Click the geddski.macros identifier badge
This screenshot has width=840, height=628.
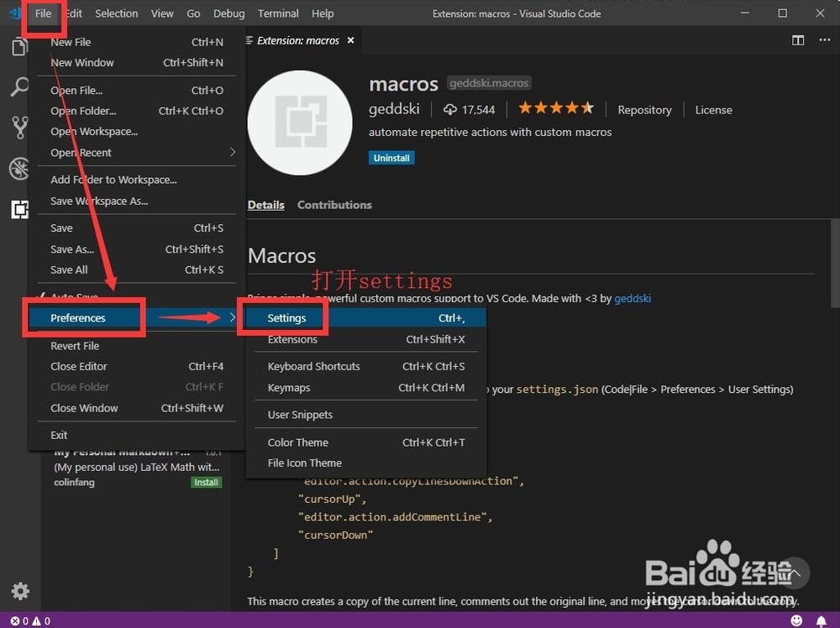[x=489, y=83]
